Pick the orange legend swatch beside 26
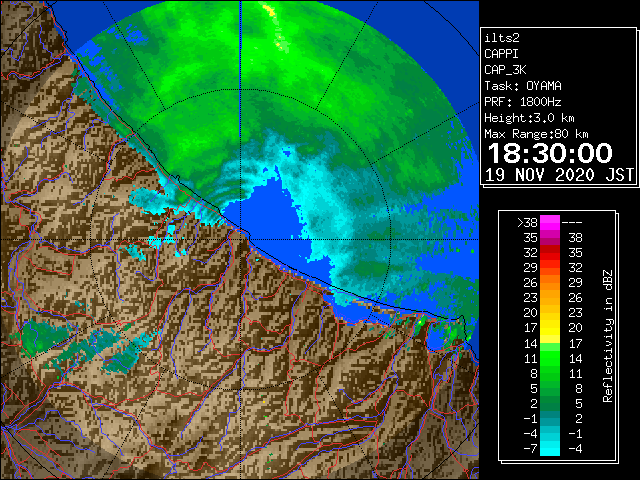Screen dimensions: 640x480 click(x=550, y=283)
